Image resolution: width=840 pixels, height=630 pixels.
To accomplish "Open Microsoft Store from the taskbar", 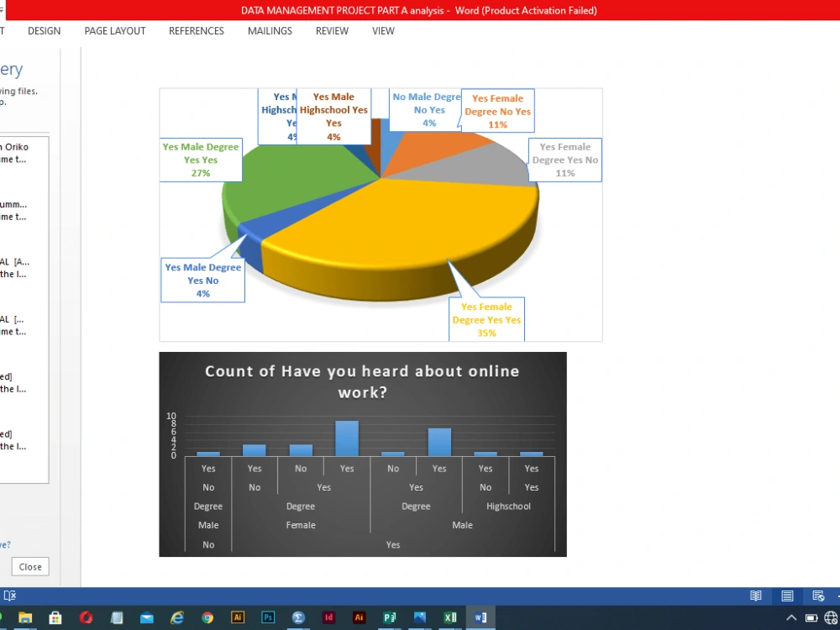I will (55, 617).
